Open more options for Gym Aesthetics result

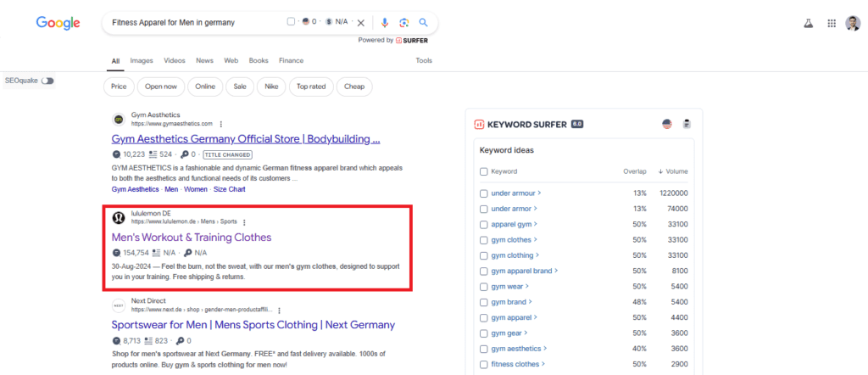point(221,124)
